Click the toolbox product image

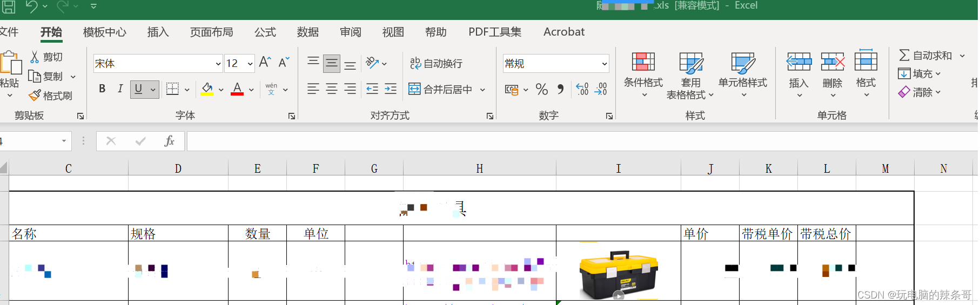(619, 273)
